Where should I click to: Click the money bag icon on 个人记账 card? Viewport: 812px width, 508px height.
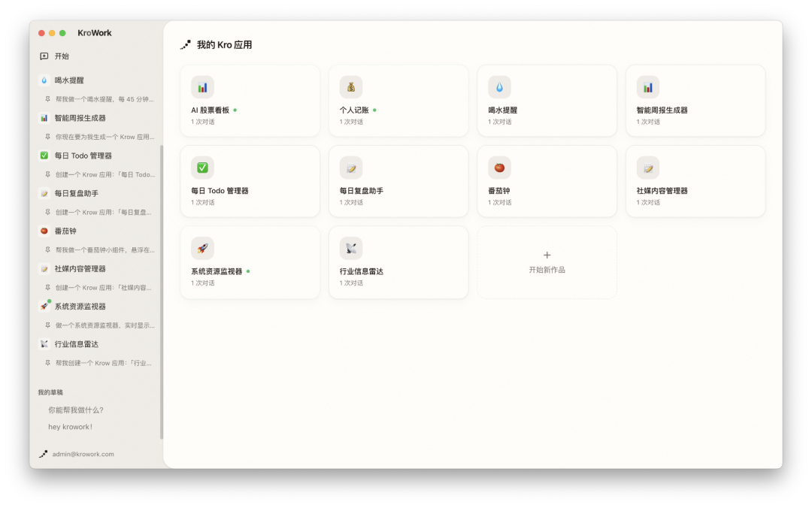pyautogui.click(x=350, y=87)
